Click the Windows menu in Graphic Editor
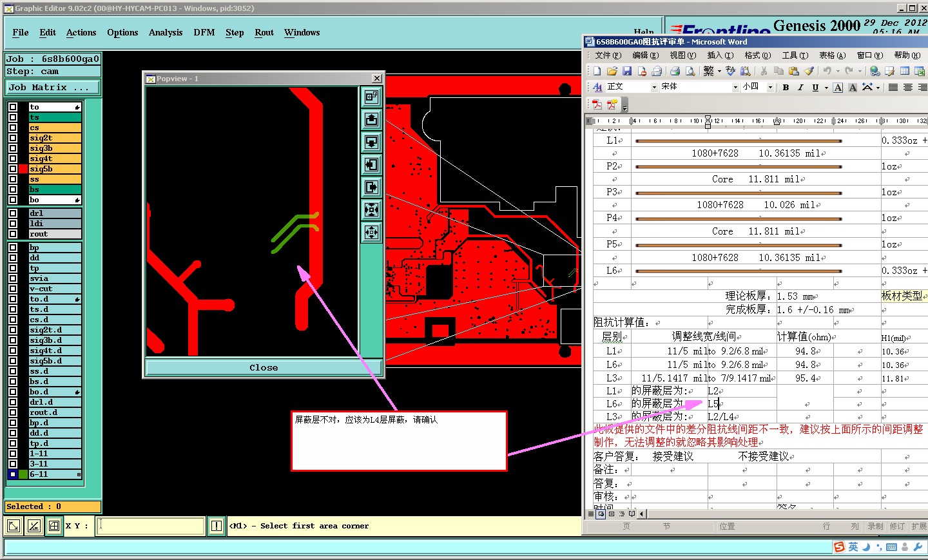Screen dimensions: 928x560 coord(302,32)
